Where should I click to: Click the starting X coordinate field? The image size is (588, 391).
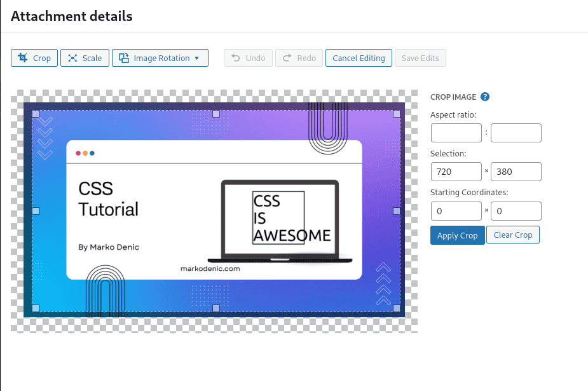(x=456, y=210)
